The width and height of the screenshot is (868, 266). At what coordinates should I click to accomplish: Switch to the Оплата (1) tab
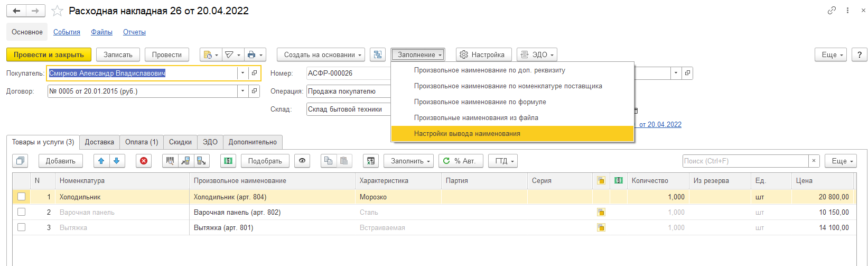(x=142, y=142)
